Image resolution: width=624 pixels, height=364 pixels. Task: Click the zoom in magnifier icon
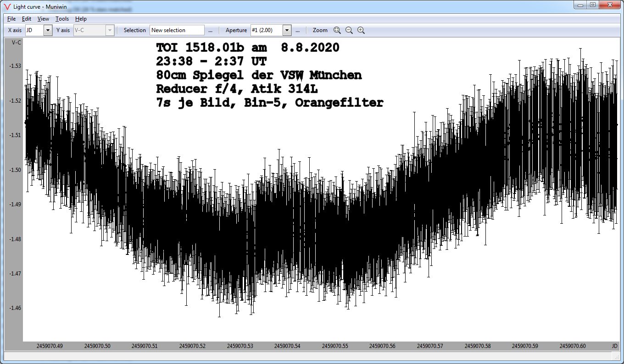[x=361, y=30]
